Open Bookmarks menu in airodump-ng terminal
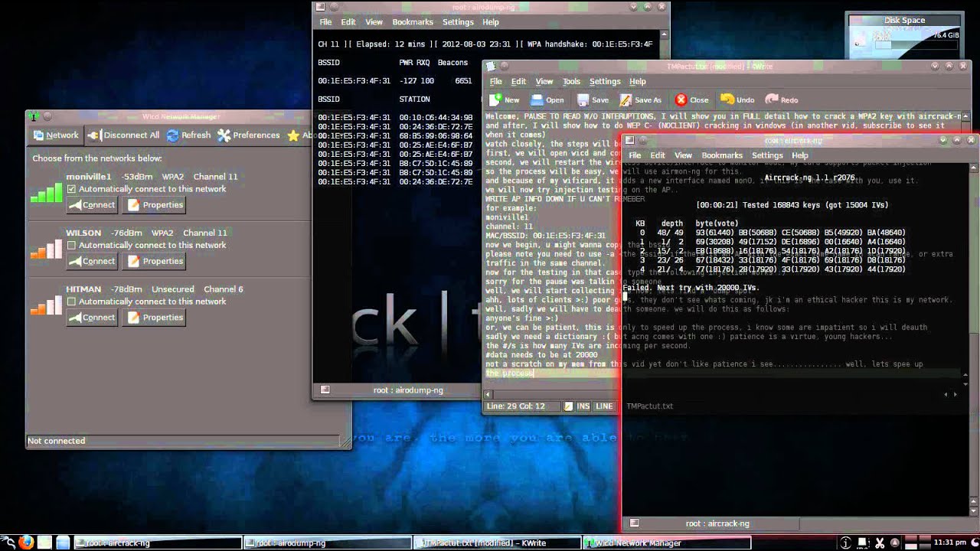The height and width of the screenshot is (551, 980). tap(413, 22)
